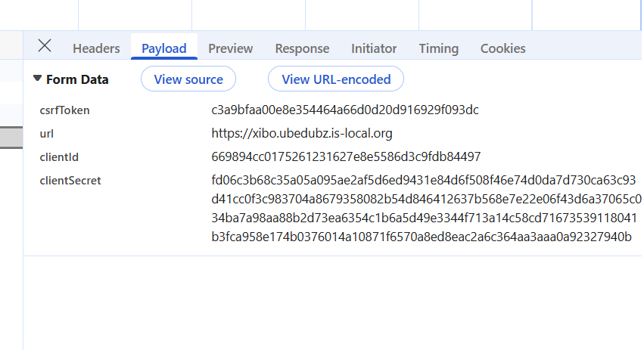View the Timing tab
644x350 pixels.
439,48
